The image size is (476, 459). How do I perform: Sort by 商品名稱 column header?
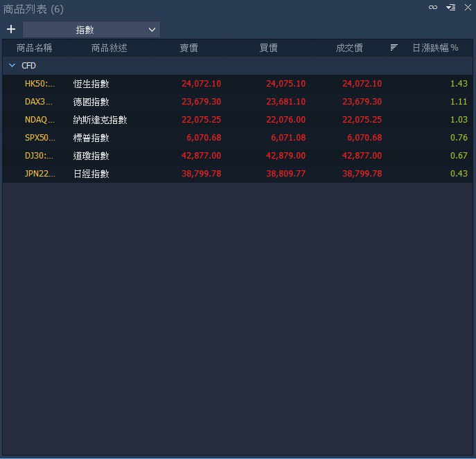click(x=34, y=48)
